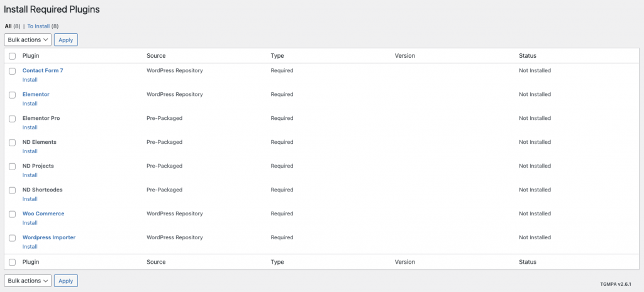Viewport: 644px width, 292px height.
Task: Show the All plugins filter
Action: click(8, 26)
